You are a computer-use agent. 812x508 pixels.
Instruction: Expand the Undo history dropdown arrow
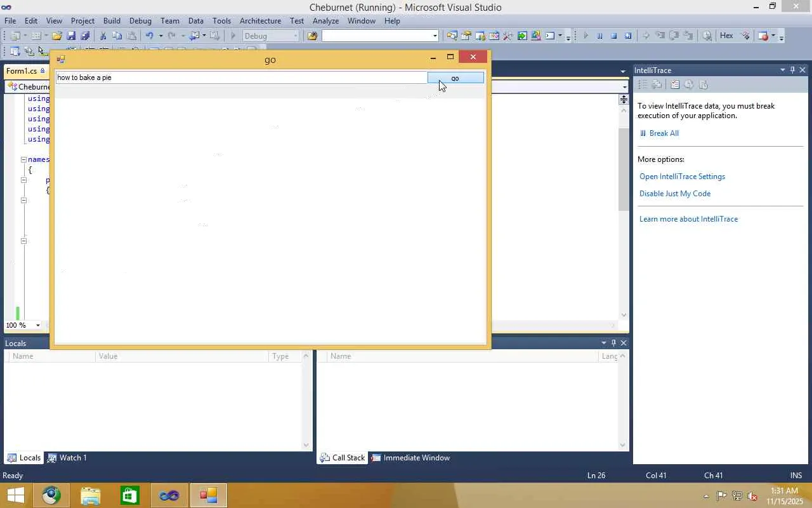tap(160, 36)
